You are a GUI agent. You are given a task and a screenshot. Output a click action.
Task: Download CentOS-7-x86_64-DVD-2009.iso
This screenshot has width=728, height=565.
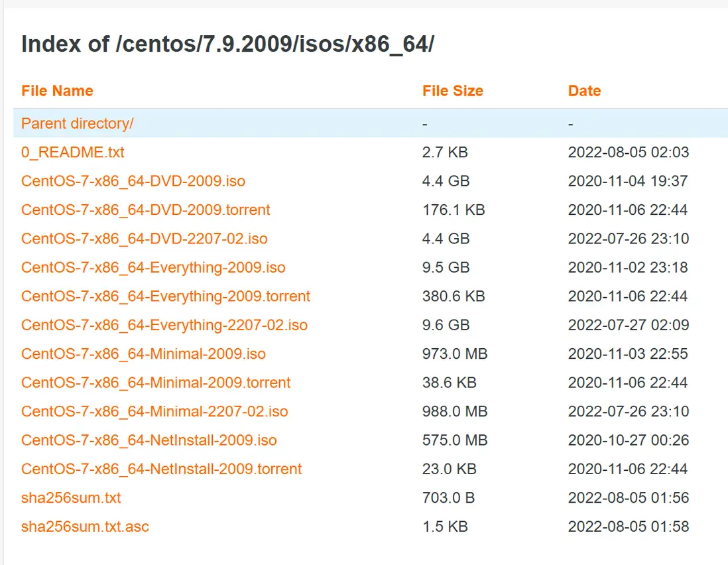click(x=133, y=181)
